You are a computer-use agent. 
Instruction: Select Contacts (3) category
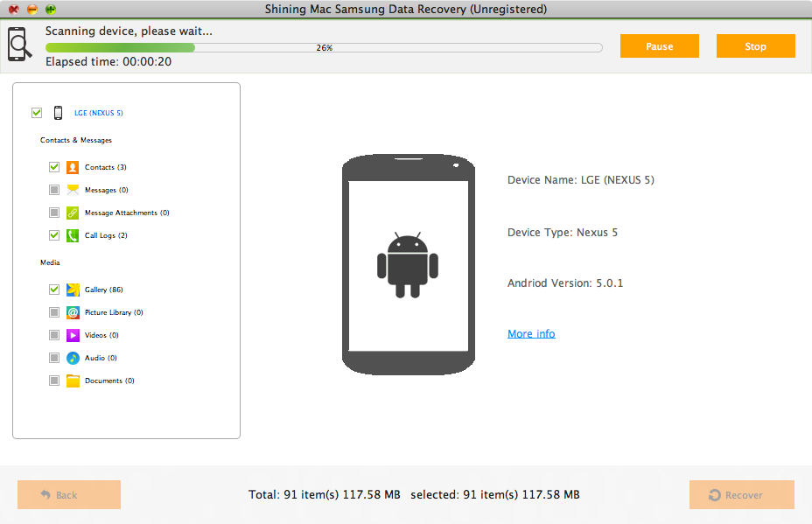pyautogui.click(x=106, y=167)
